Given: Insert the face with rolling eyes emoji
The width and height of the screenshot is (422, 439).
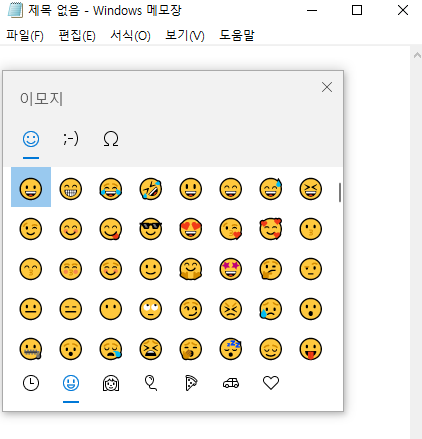Looking at the screenshot, I should (151, 309).
